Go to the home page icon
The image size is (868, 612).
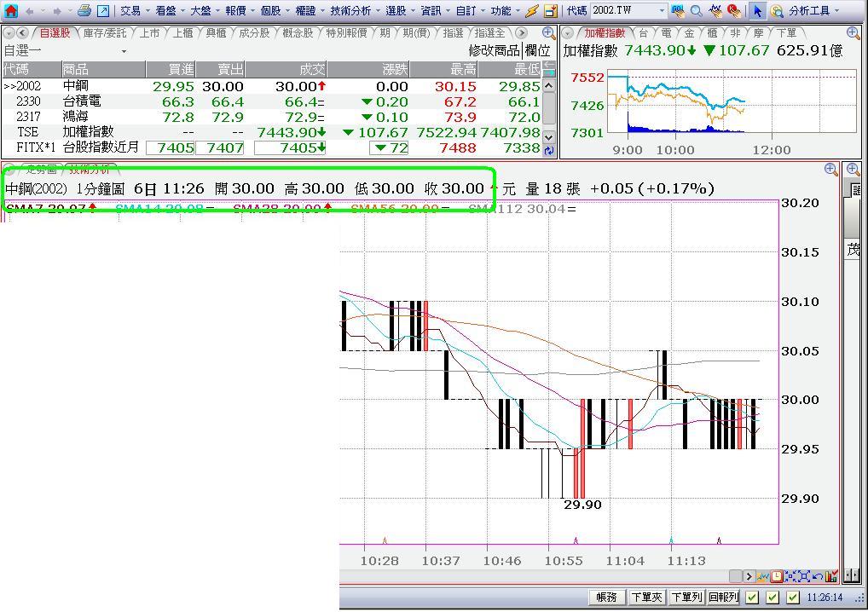coord(10,10)
